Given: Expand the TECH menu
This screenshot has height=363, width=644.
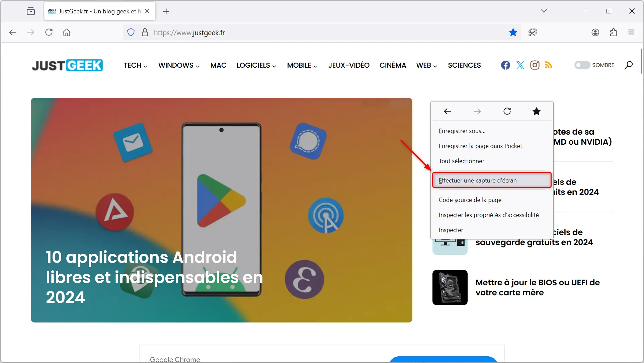Looking at the screenshot, I should pos(135,65).
